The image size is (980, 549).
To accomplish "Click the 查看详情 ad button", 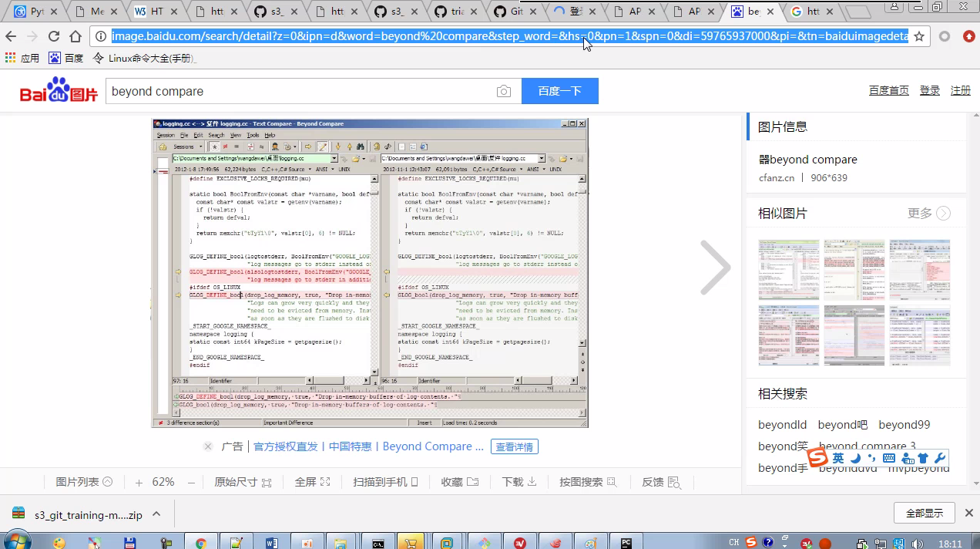I will 515,446.
